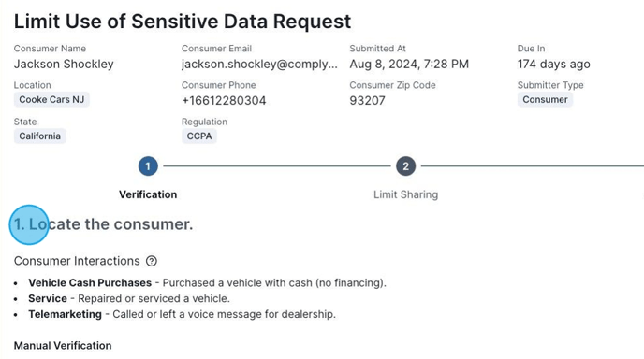Click the Locate the consumer heading

coord(104,224)
